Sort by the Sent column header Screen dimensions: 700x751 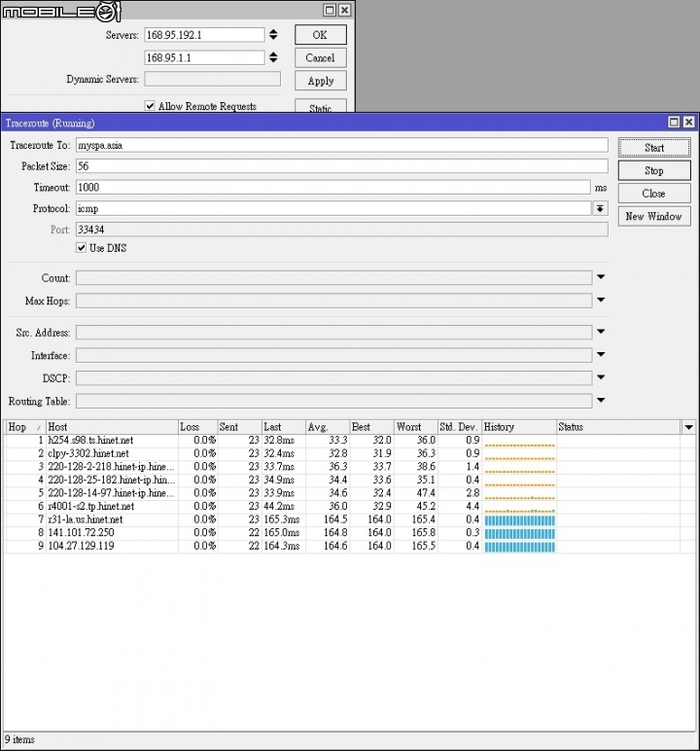239,427
